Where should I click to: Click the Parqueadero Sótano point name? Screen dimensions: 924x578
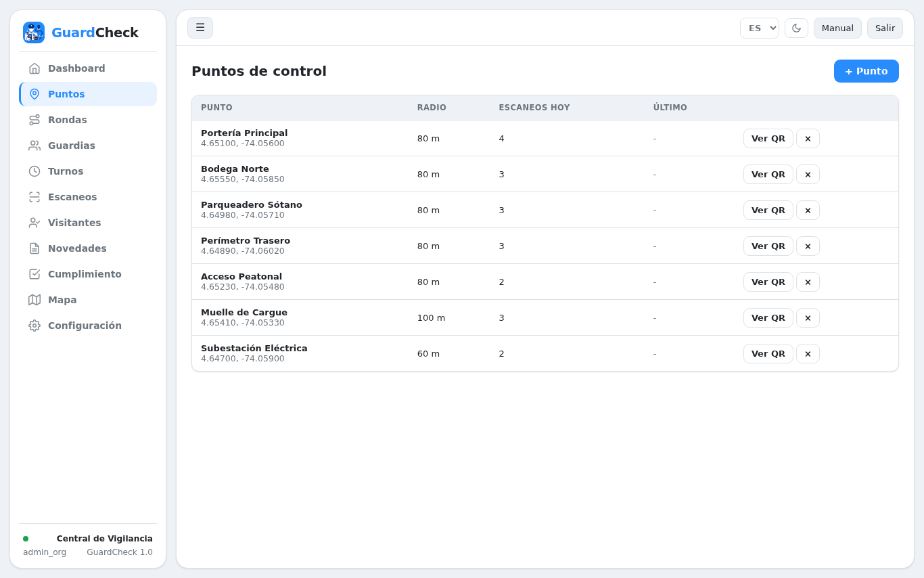[252, 205]
